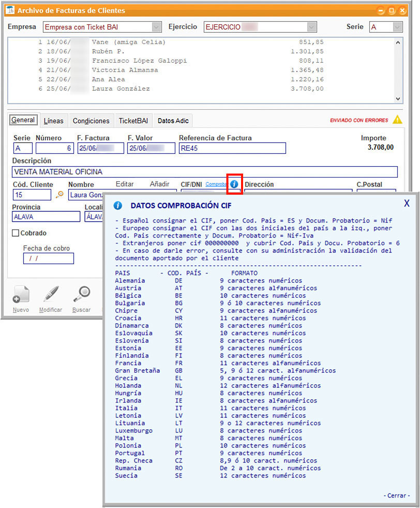Click the Comprobar link next to CIF/DNI
420x508 pixels.
(x=216, y=184)
